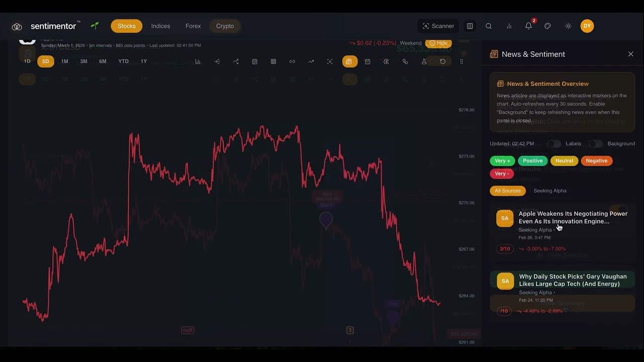Open the Scanner tool
Image resolution: width=644 pixels, height=362 pixels.
tap(438, 26)
